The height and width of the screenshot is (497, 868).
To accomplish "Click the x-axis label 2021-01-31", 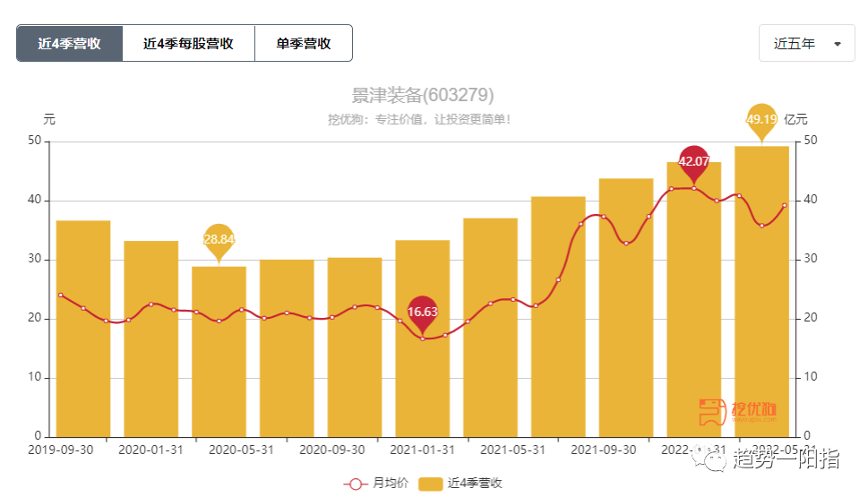I will [x=423, y=450].
